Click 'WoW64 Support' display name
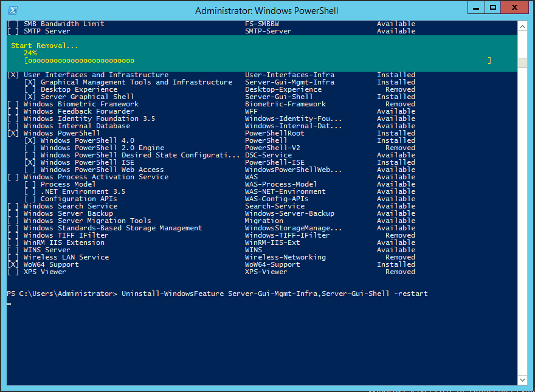Screen dimensions: 535x392 click(x=51, y=264)
